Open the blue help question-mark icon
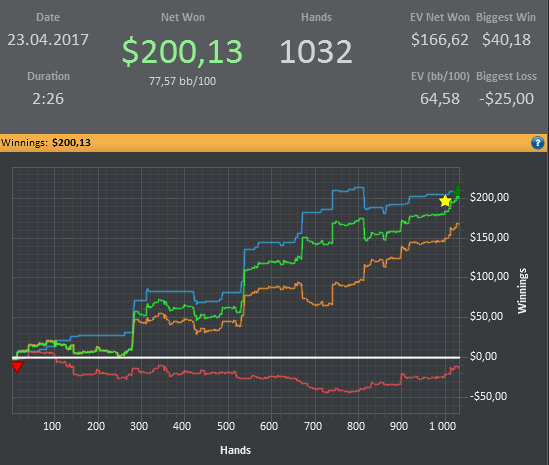 pyautogui.click(x=537, y=143)
